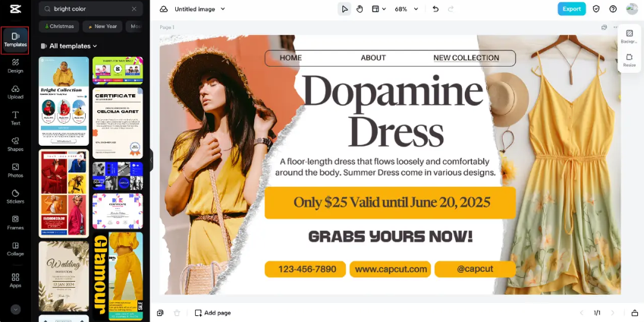Choose the Glamour yellow outfit template thumbnail

point(118,276)
